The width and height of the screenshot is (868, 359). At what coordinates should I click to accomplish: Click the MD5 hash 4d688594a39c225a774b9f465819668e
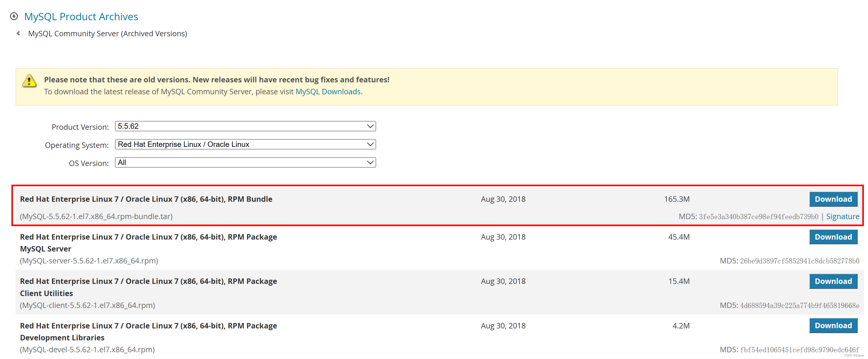coord(800,305)
